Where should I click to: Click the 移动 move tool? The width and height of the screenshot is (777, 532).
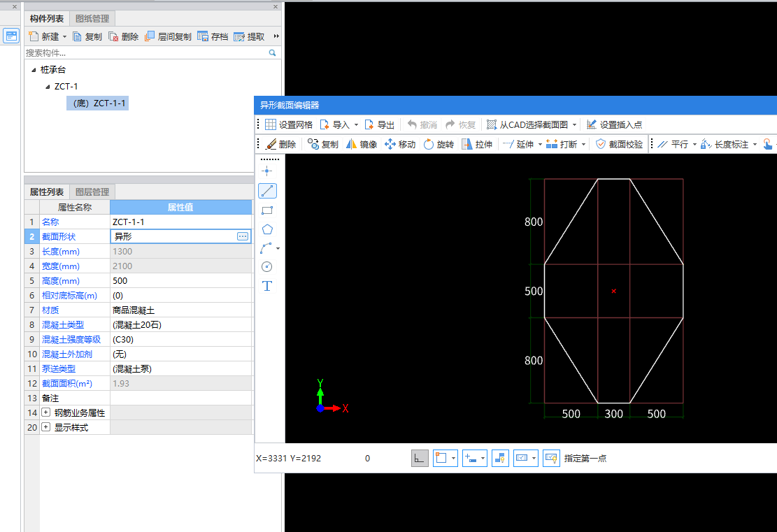pyautogui.click(x=400, y=144)
